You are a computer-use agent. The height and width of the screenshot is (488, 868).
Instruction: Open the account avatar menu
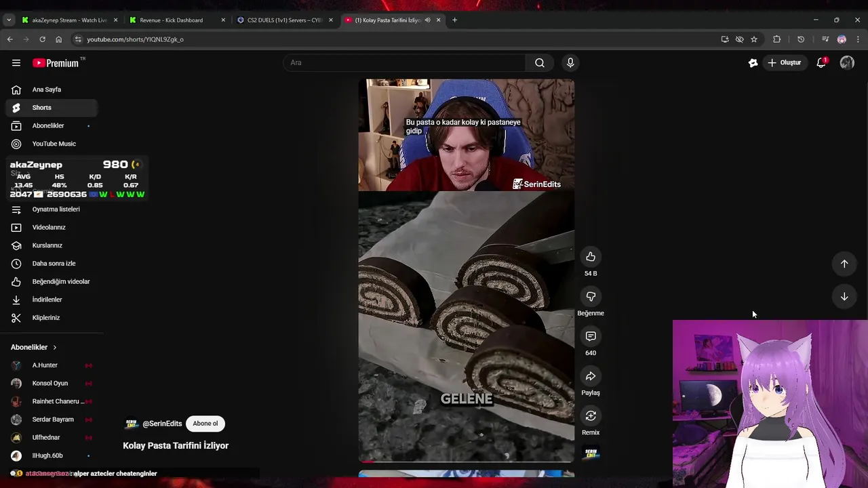[847, 63]
